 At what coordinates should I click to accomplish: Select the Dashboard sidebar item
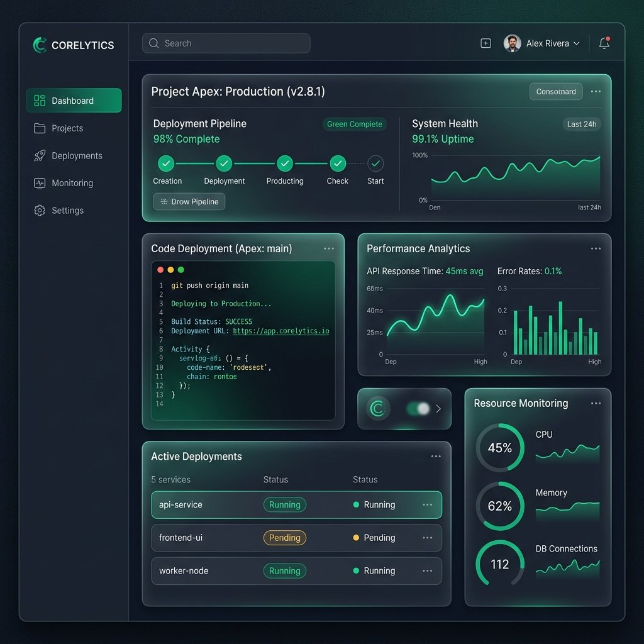74,101
